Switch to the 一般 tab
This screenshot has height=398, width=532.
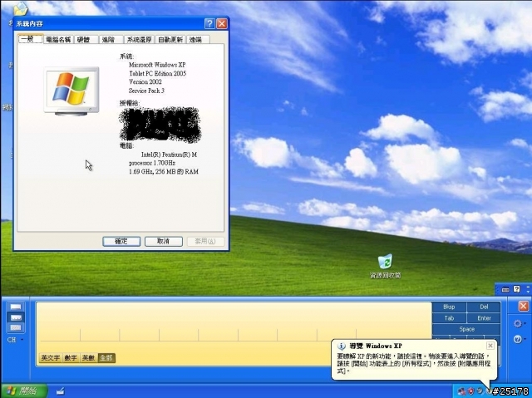point(31,39)
